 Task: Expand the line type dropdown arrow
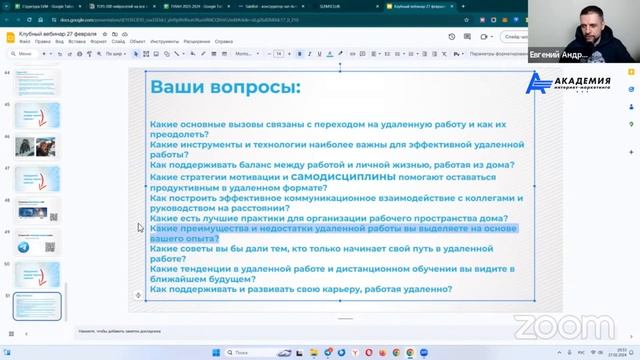tap(183, 54)
